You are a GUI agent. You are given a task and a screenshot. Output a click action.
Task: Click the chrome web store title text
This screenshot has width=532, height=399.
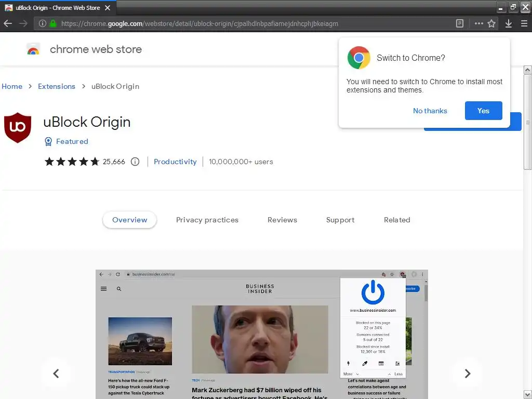coord(96,49)
